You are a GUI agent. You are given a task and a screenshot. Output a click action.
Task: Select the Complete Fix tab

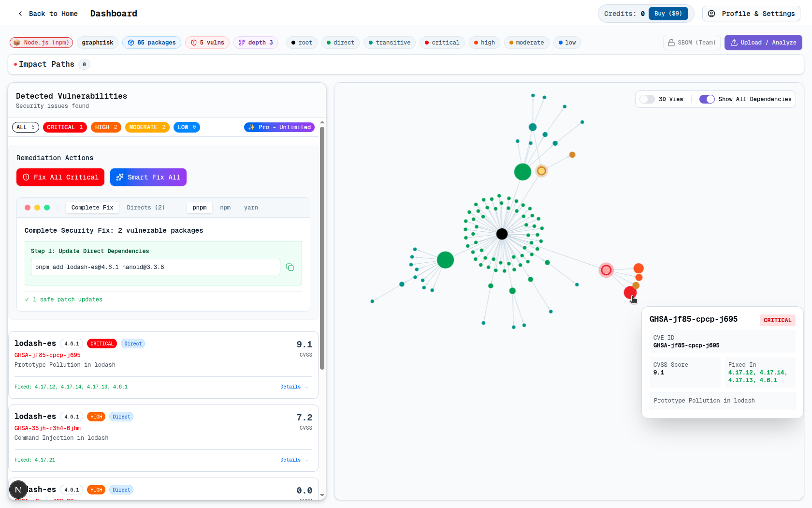coord(92,208)
